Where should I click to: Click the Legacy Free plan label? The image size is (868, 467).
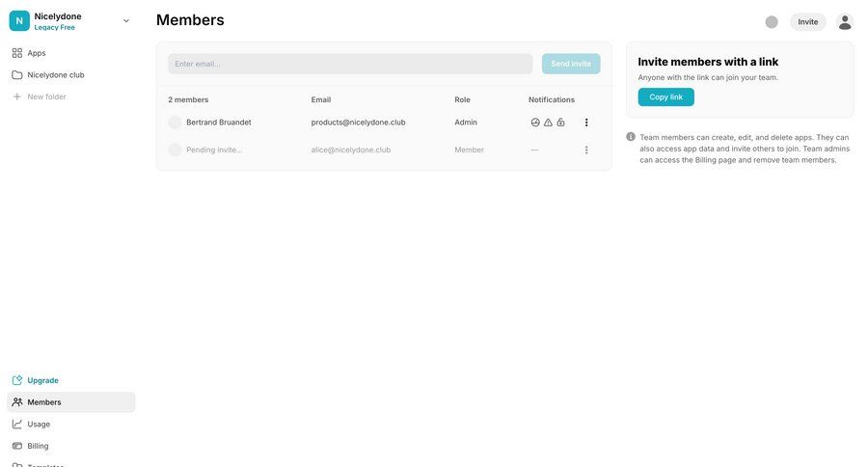point(54,28)
